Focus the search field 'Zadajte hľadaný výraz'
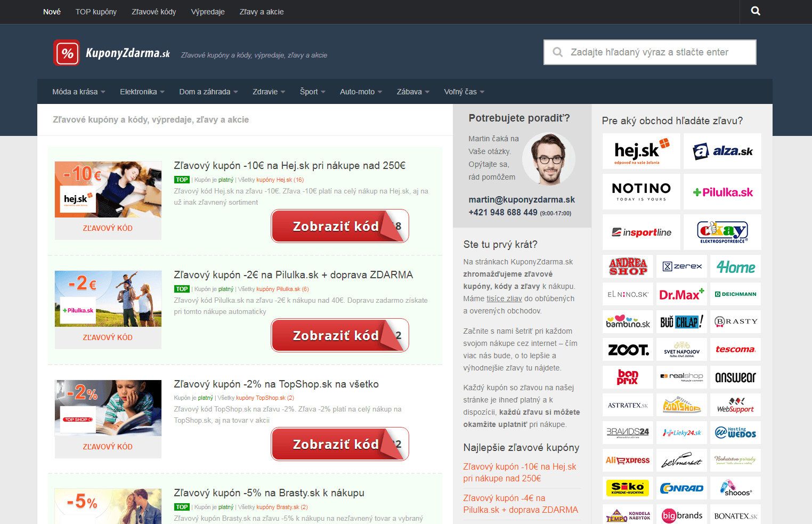 coord(650,52)
